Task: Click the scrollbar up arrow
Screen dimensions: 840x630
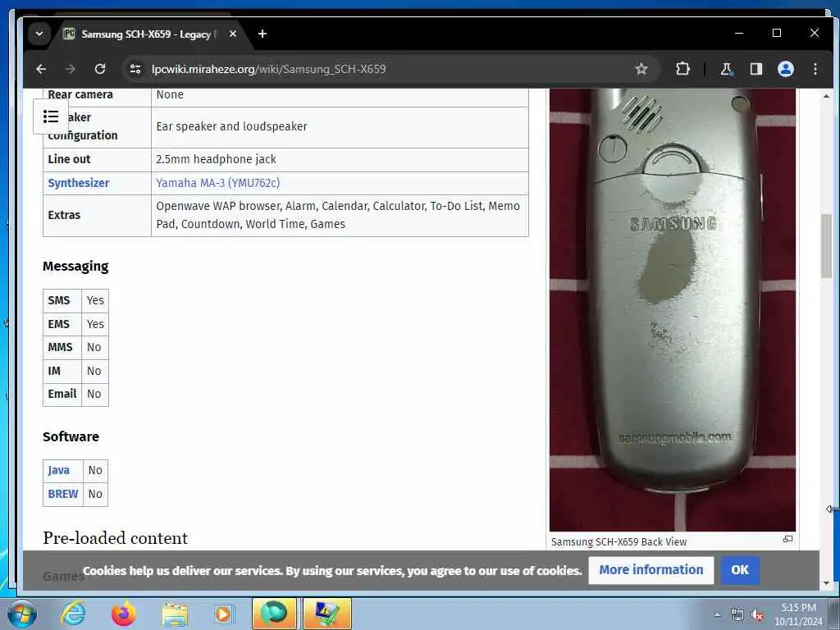Action: coord(826,96)
